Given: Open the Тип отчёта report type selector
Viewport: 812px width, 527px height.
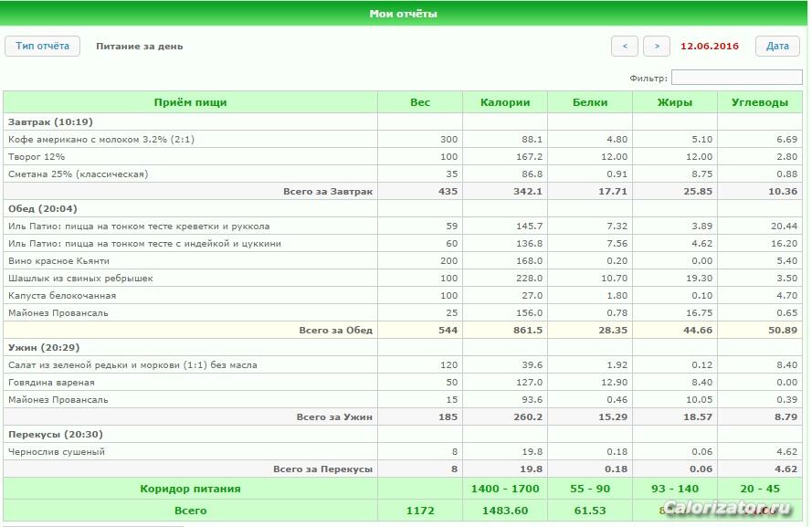Looking at the screenshot, I should (42, 46).
